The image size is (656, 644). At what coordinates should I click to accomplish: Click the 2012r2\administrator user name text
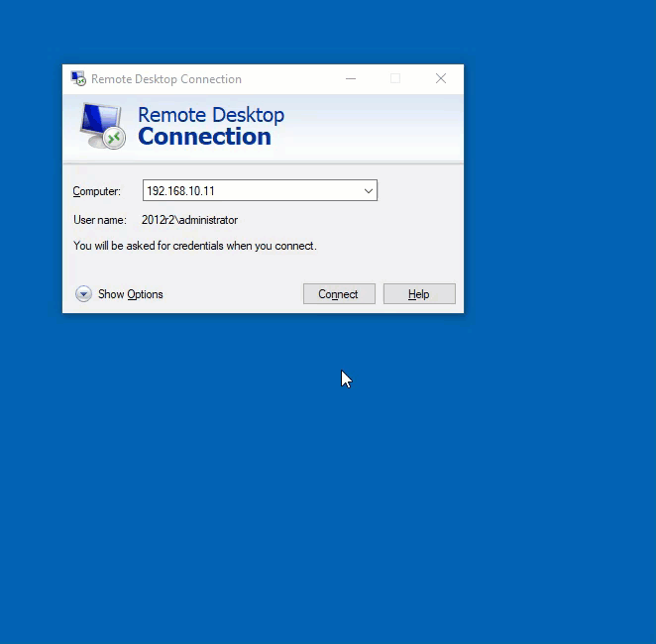189,220
